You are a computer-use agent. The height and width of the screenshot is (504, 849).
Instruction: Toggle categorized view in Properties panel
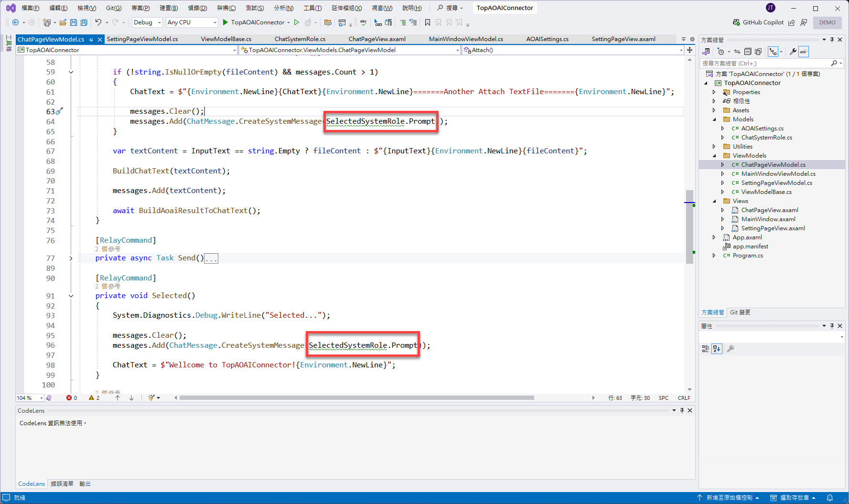pos(706,349)
